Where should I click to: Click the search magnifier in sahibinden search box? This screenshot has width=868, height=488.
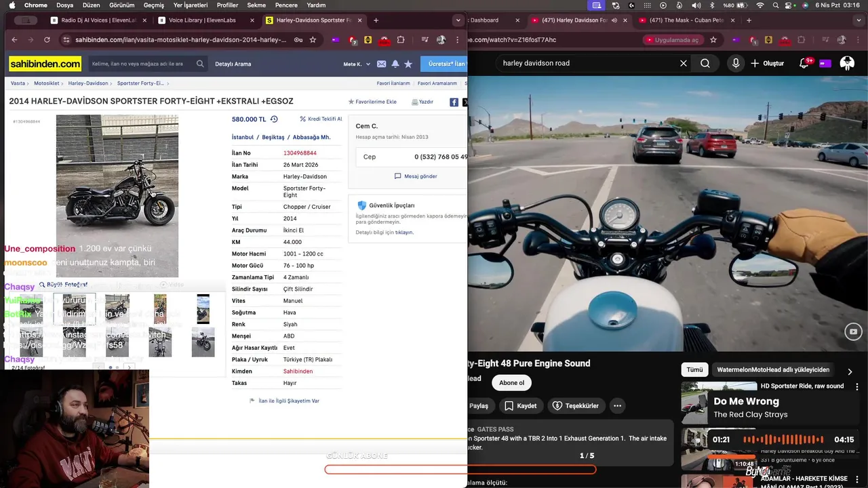coord(200,64)
